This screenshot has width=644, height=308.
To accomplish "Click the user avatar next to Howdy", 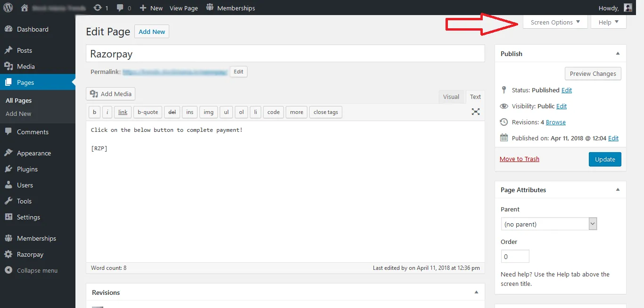I will tap(627, 8).
